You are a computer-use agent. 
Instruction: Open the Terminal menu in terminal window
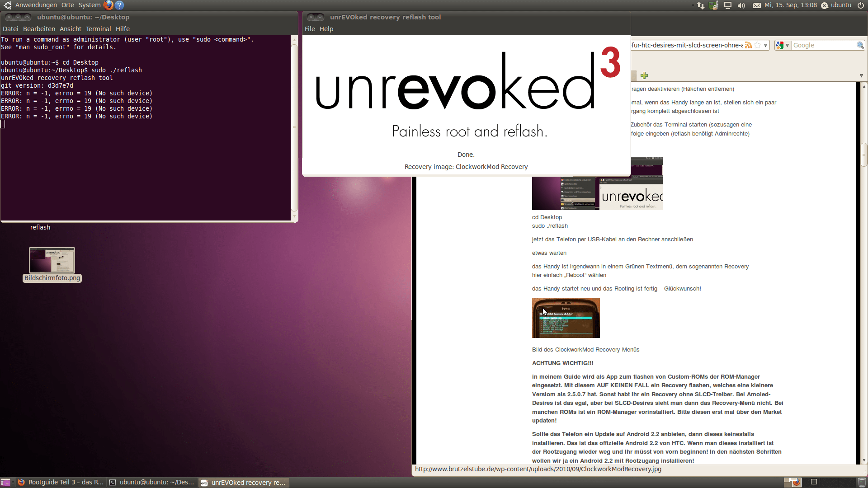[98, 29]
